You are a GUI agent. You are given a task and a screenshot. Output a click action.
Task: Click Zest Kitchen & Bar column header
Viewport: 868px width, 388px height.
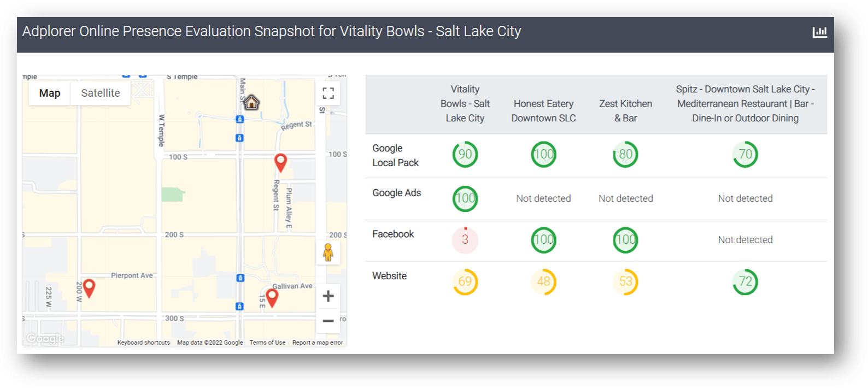point(626,111)
